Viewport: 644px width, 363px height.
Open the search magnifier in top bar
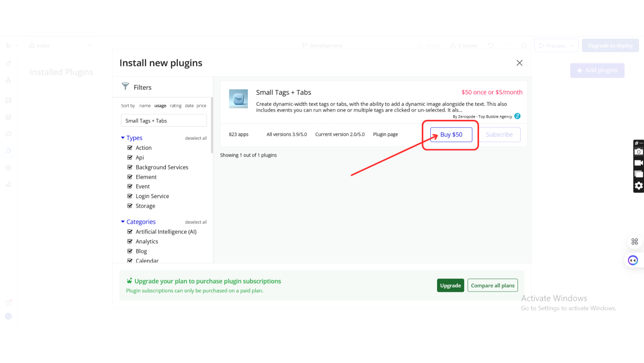(x=524, y=46)
